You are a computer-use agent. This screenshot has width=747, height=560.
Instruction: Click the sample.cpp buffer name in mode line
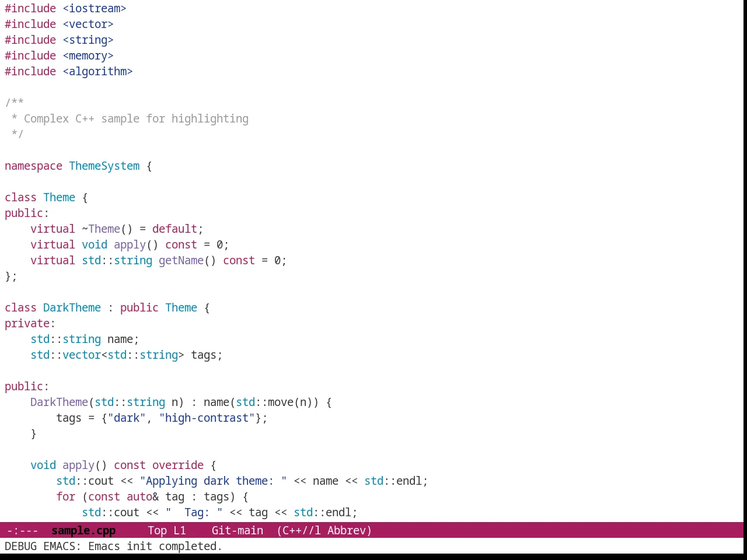click(83, 530)
